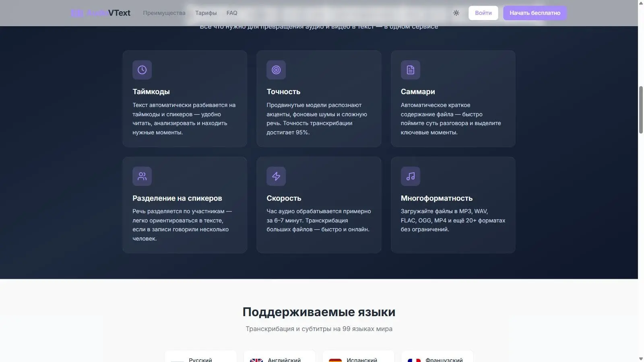Click the Войти button

pyautogui.click(x=483, y=13)
